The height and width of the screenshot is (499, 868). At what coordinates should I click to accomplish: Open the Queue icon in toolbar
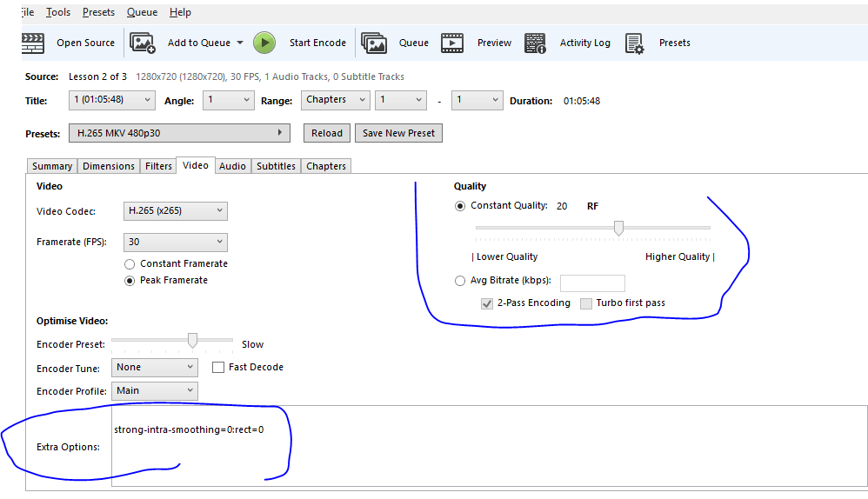(374, 43)
